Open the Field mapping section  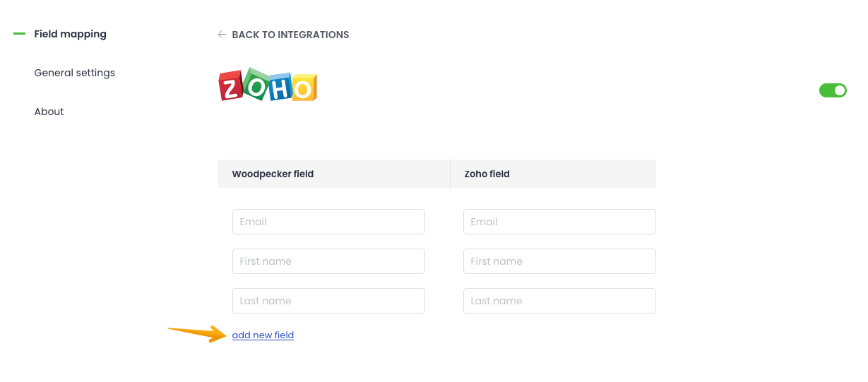70,34
